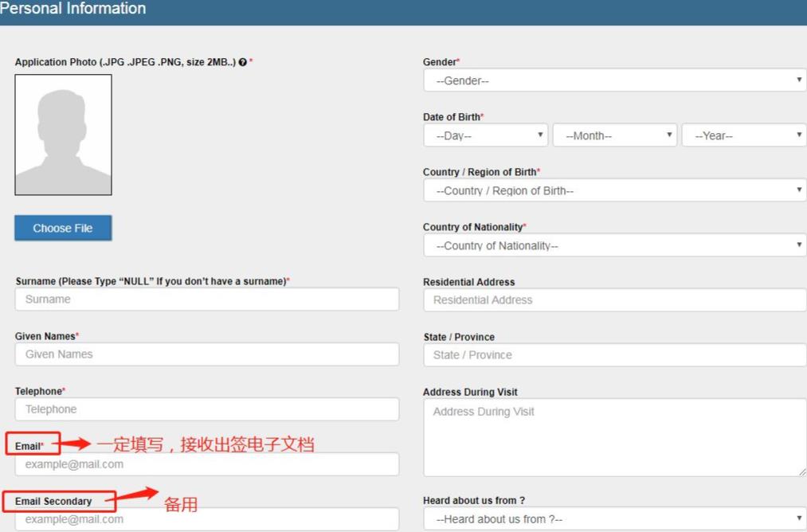Click the Telephone input box
Screen dimensions: 807x532
[x=206, y=409]
